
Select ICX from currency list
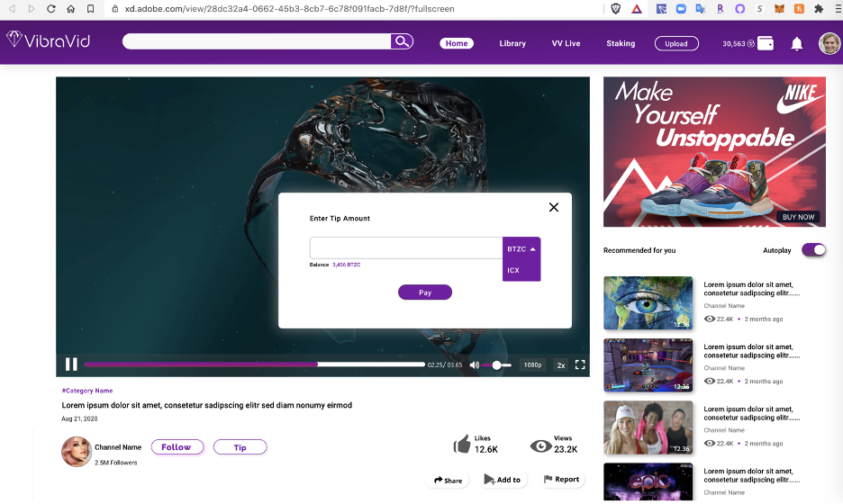[514, 270]
